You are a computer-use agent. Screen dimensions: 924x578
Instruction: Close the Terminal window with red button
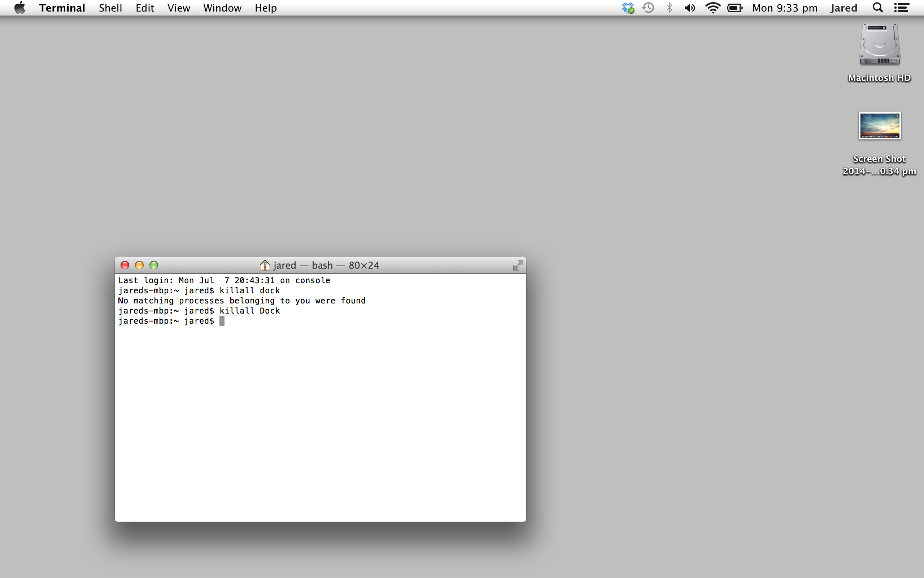125,265
